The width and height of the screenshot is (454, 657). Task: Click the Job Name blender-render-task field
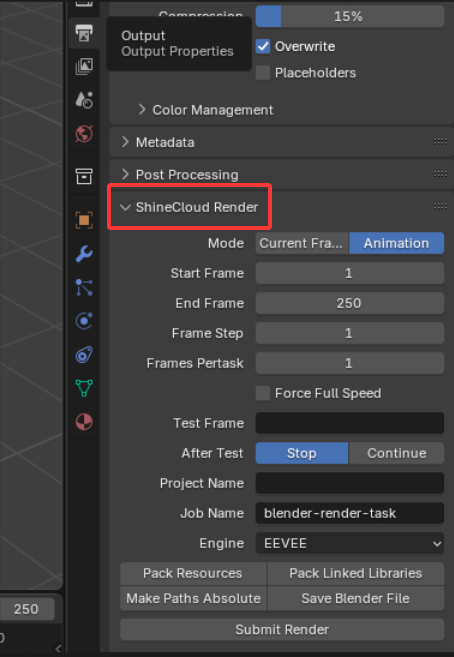[x=350, y=513]
